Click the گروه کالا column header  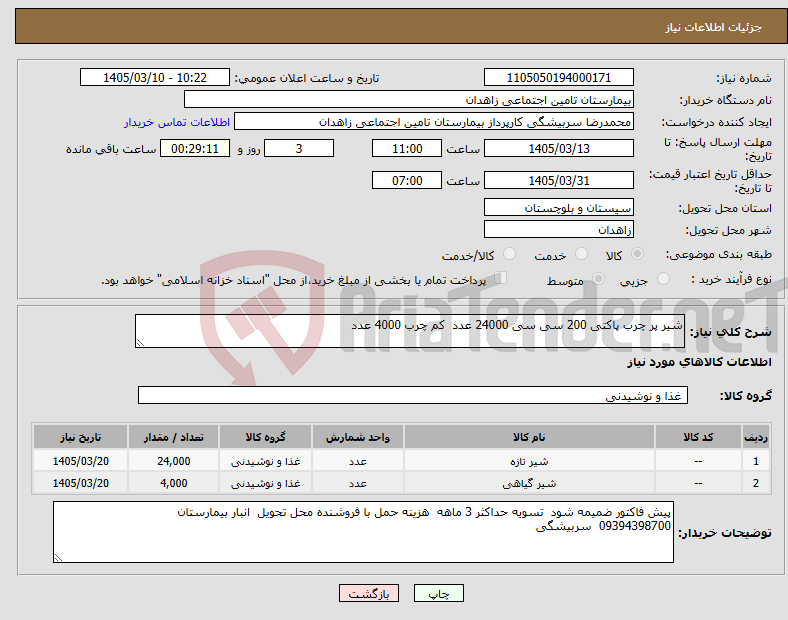[x=265, y=437]
